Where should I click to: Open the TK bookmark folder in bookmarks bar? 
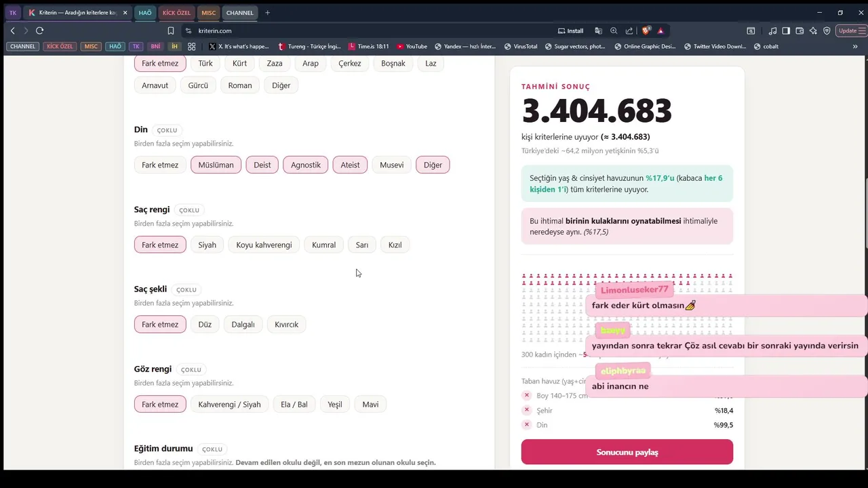(136, 47)
